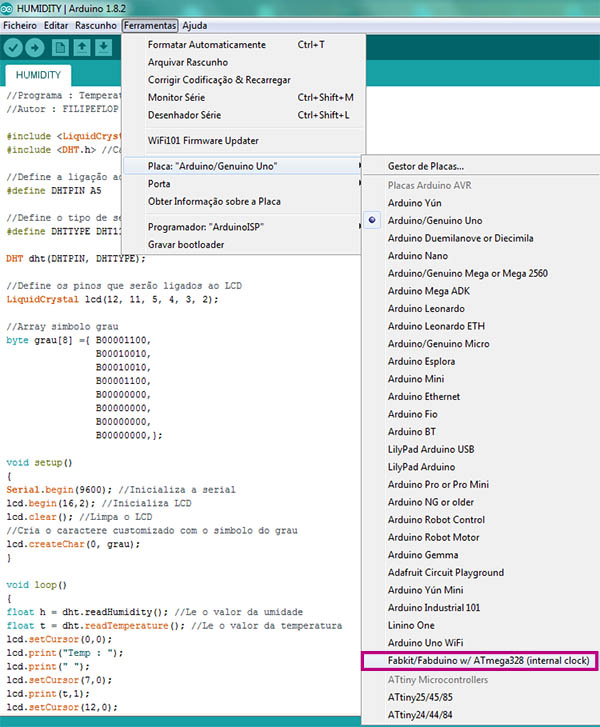Open WiFi101 Firmware Updater
600x727 pixels.
pyautogui.click(x=242, y=140)
